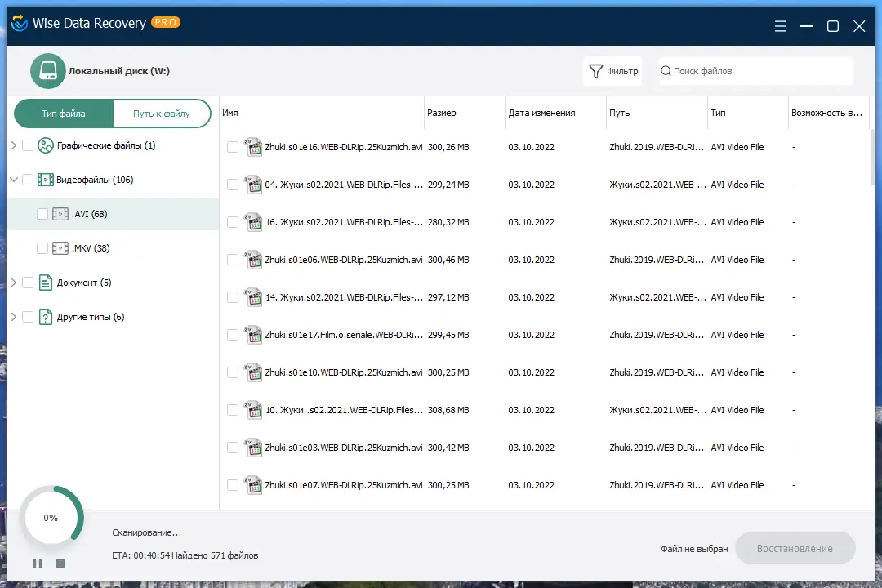Click AVI file icon of Zhuki.s01e16
This screenshot has height=588, width=882.
[x=253, y=147]
